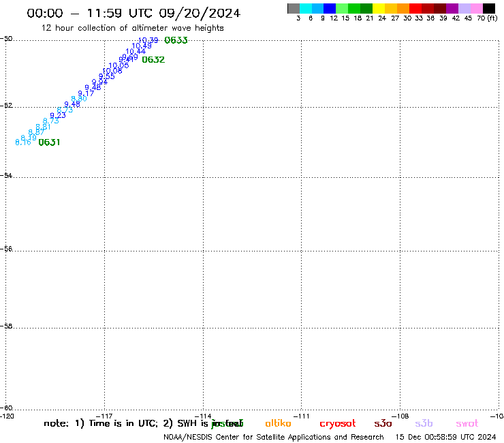
Task: Pick the bright red color scale swatch
Action: pos(415,8)
